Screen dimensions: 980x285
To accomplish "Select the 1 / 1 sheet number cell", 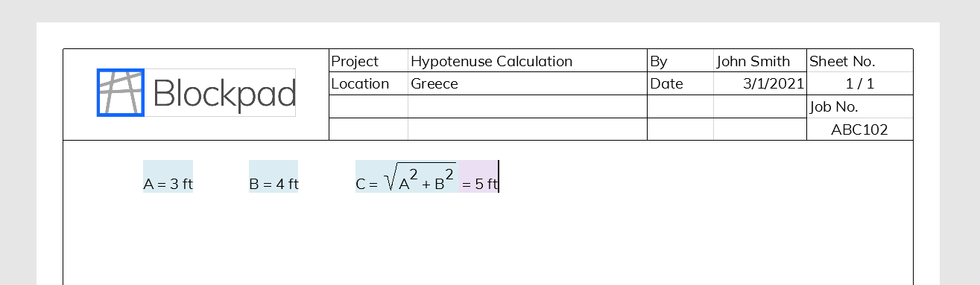I will (x=860, y=83).
